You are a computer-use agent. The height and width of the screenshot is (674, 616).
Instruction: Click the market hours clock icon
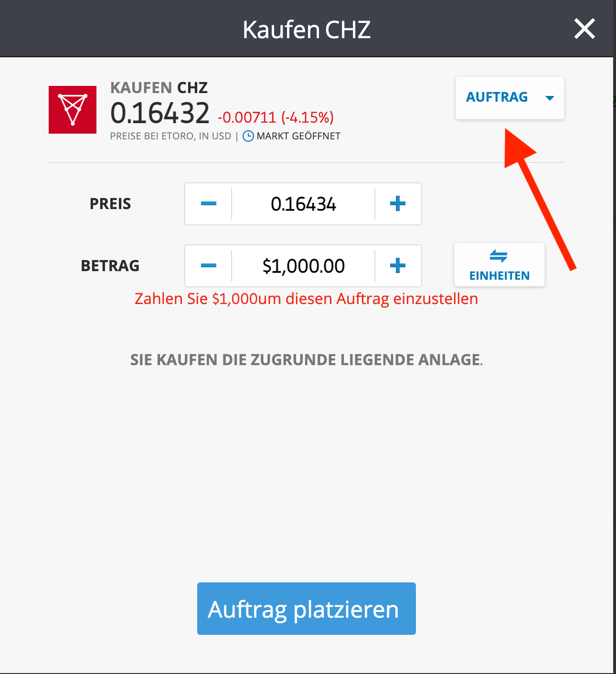pyautogui.click(x=248, y=136)
